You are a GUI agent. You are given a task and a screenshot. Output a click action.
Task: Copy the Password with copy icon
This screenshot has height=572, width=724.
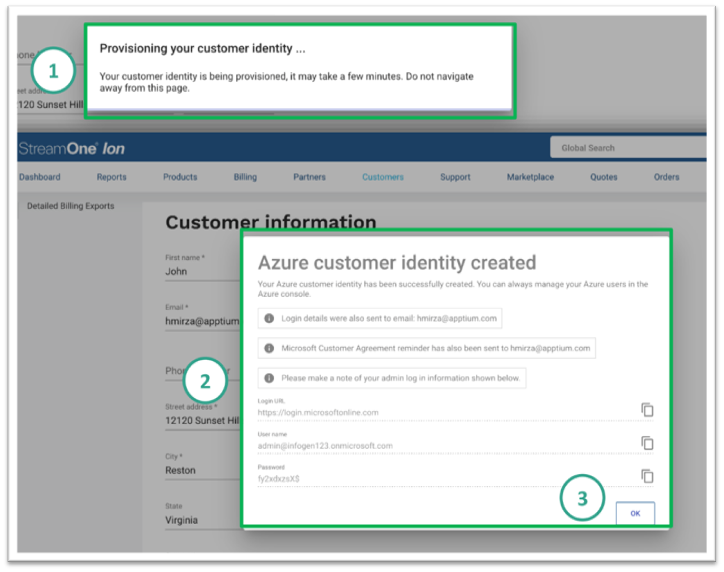point(647,476)
